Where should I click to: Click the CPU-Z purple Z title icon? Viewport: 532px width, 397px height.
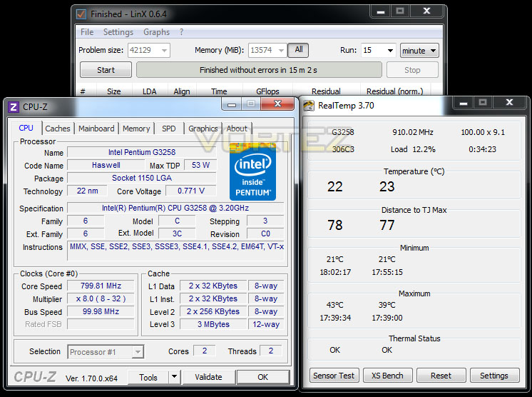click(14, 107)
